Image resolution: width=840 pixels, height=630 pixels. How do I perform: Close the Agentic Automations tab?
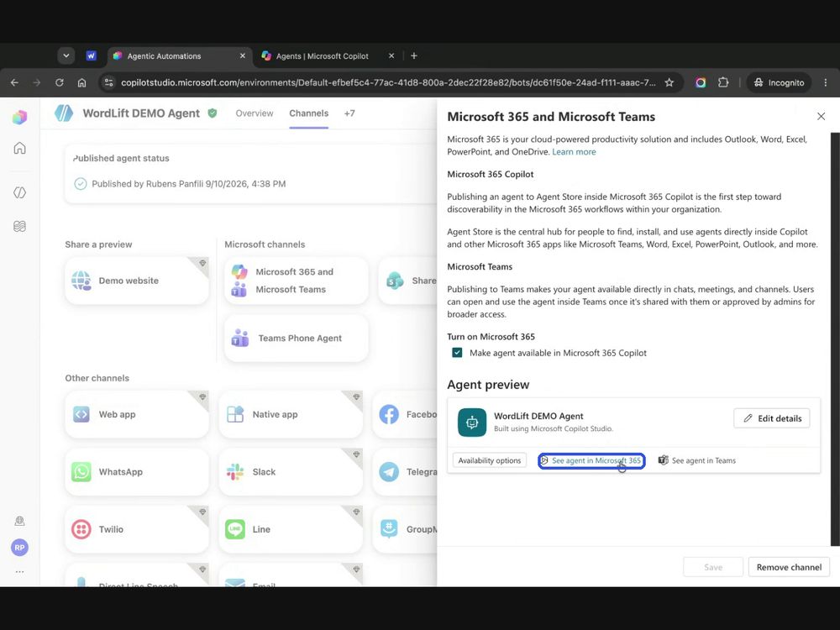click(242, 55)
